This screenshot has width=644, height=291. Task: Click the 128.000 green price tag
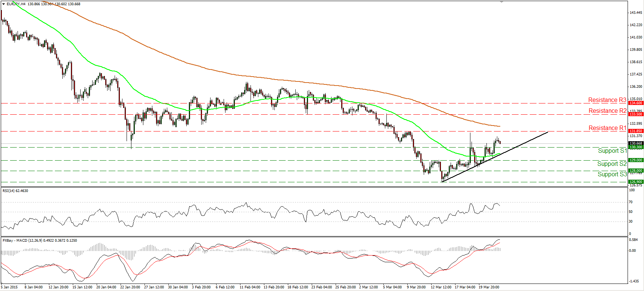coord(636,171)
